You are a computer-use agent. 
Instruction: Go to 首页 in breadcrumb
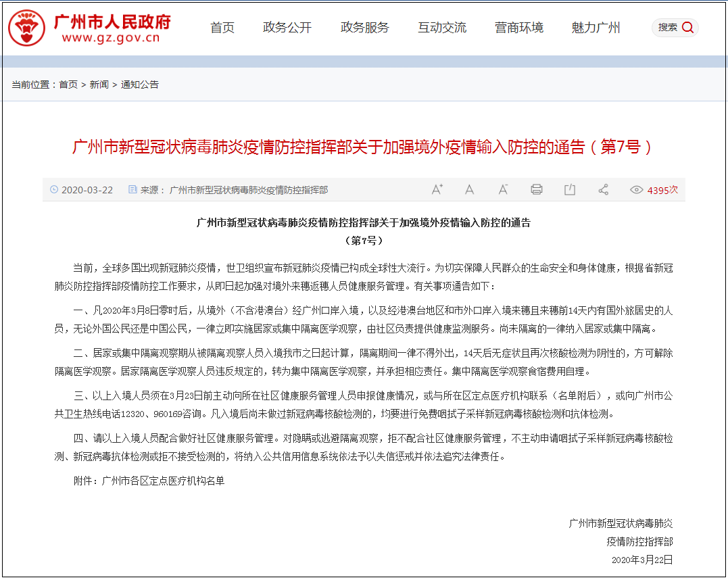(x=68, y=84)
